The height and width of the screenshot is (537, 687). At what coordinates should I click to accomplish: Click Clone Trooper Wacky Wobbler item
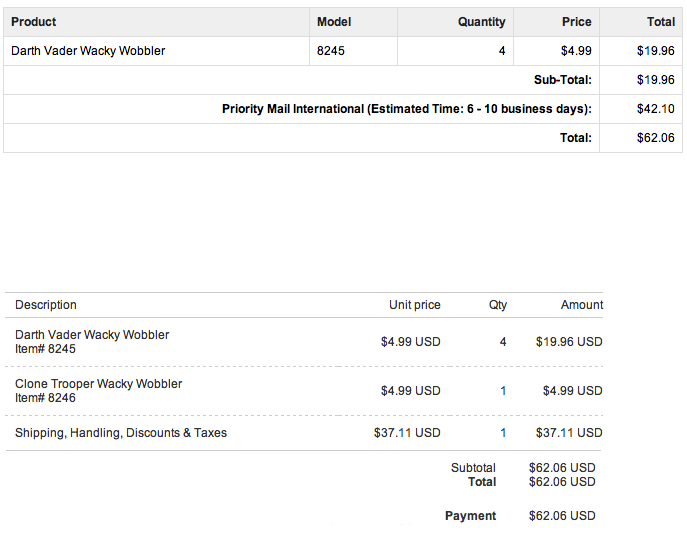pos(99,384)
